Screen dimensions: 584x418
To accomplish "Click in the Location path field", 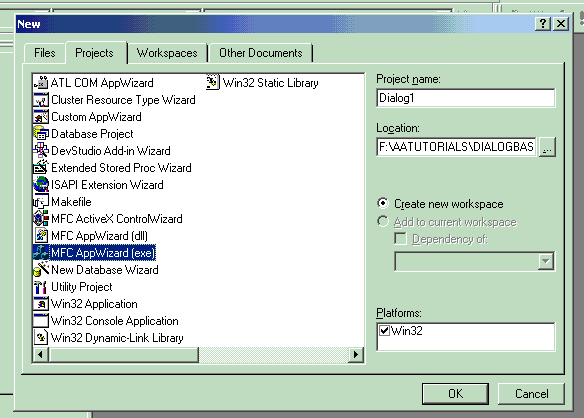I will 457,147.
